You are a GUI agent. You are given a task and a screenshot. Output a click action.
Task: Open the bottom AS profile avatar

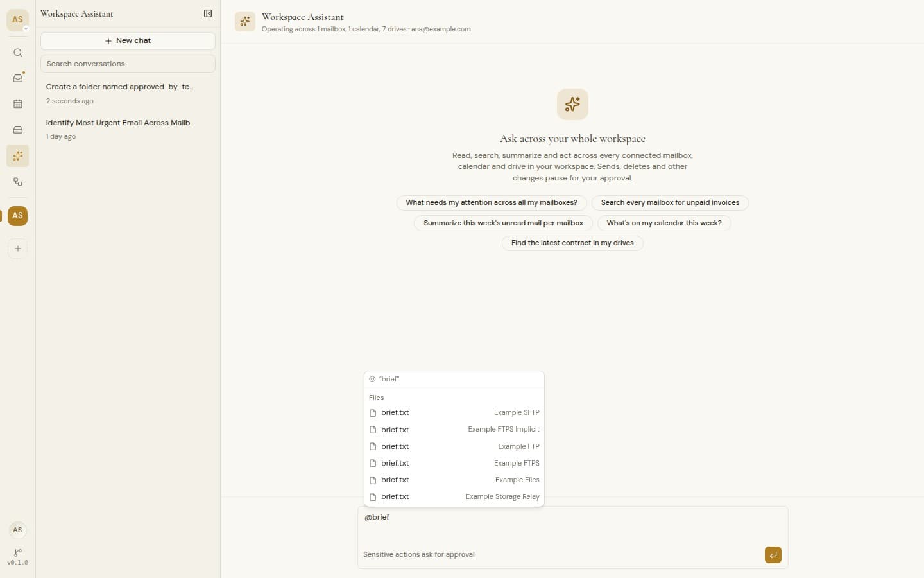coord(18,530)
